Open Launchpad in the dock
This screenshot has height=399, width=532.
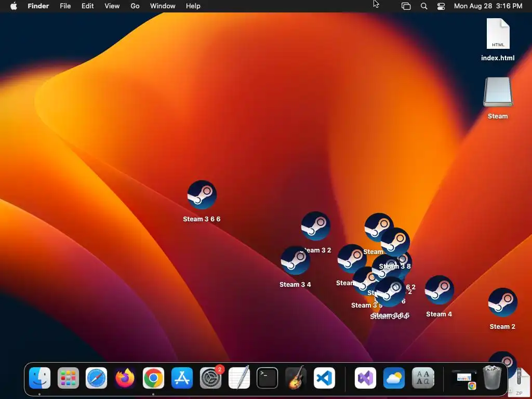(x=68, y=378)
